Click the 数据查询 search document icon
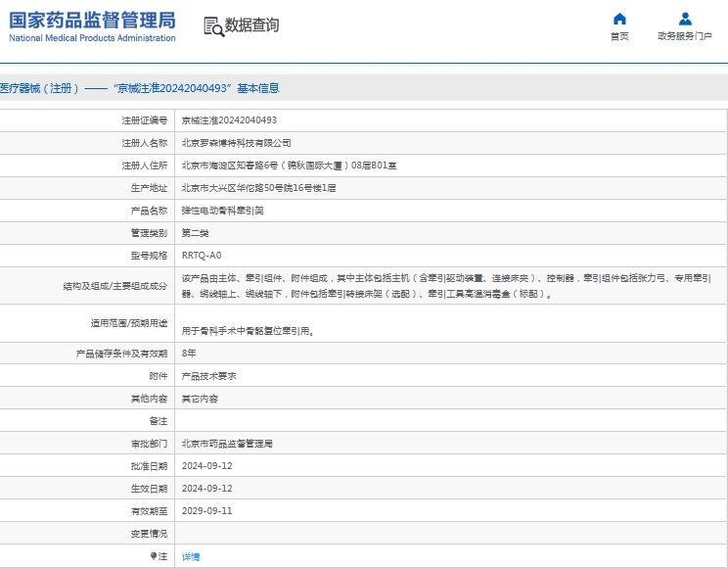 (x=213, y=26)
